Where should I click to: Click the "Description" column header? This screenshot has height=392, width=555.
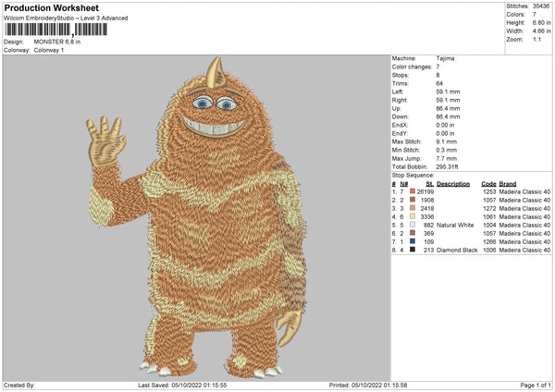click(453, 184)
